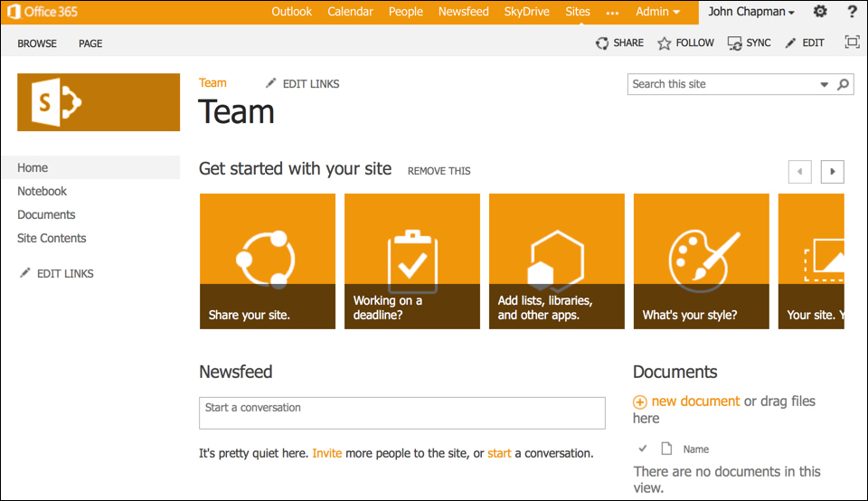Click the Share icon in the ribbon
Screen dimensions: 868x501
pos(602,43)
